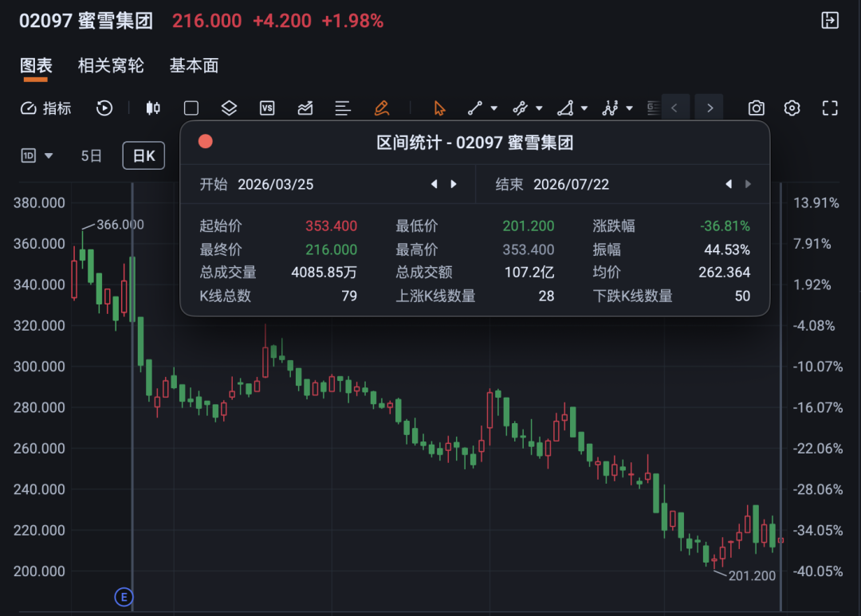The width and height of the screenshot is (861, 616).
Task: Click the 振幅 44.53% value
Action: [727, 249]
